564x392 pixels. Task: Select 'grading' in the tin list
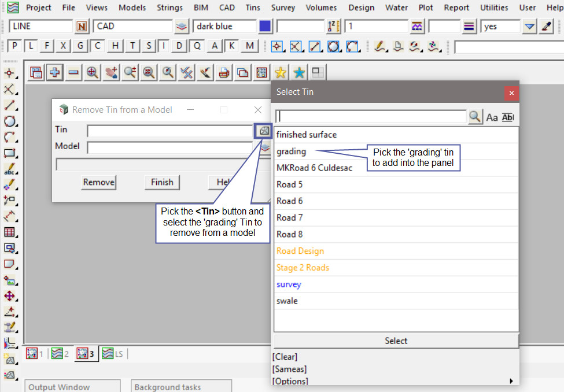(x=292, y=151)
